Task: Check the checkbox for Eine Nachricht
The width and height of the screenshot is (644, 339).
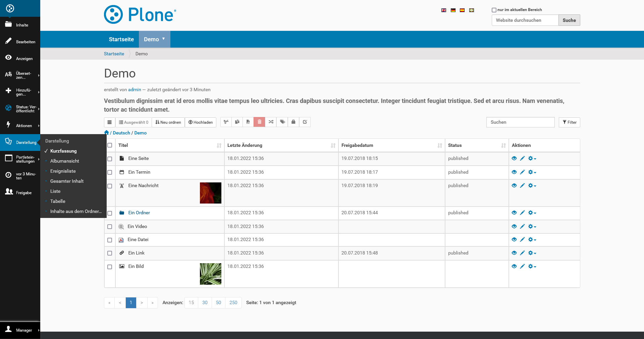Action: pyautogui.click(x=110, y=186)
